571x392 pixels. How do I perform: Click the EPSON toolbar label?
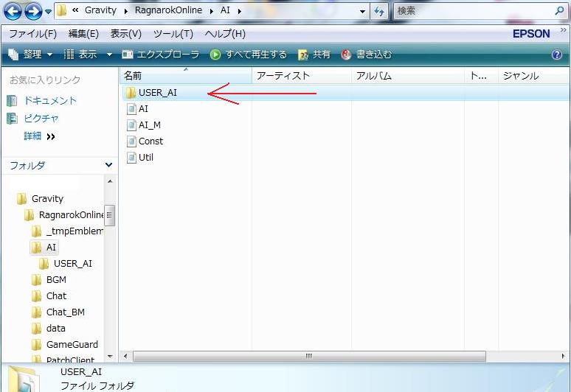pyautogui.click(x=531, y=34)
